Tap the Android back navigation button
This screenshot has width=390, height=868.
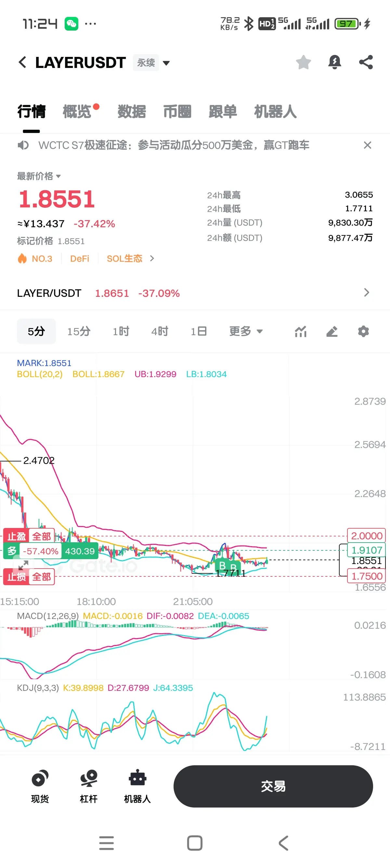click(283, 843)
